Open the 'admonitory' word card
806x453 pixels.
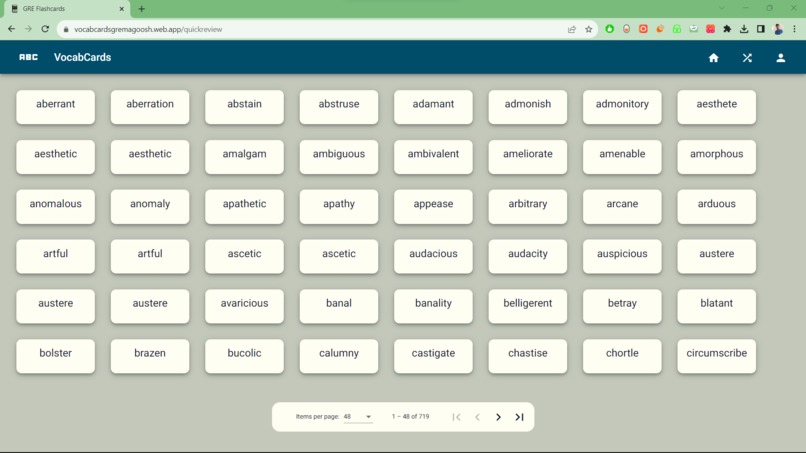[622, 107]
